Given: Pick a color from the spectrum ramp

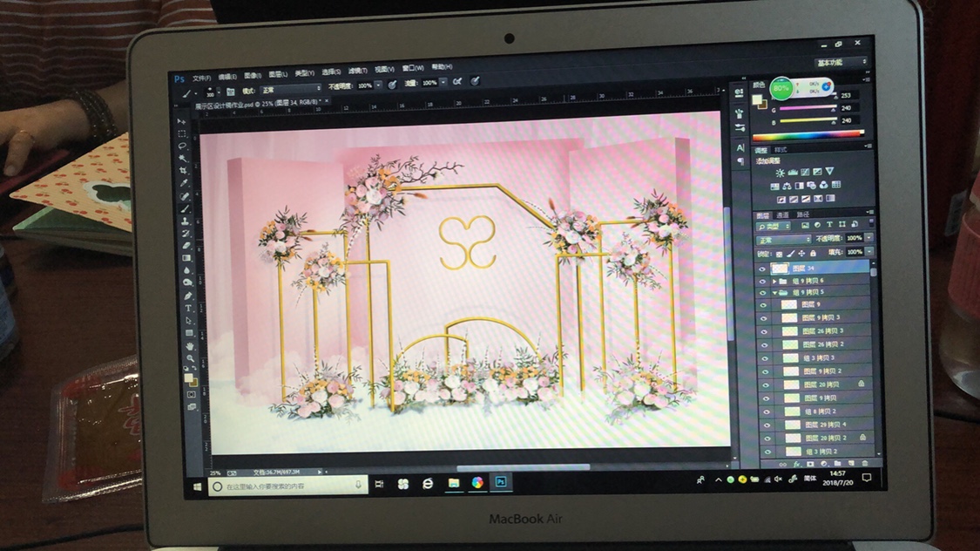Looking at the screenshot, I should coord(808,136).
